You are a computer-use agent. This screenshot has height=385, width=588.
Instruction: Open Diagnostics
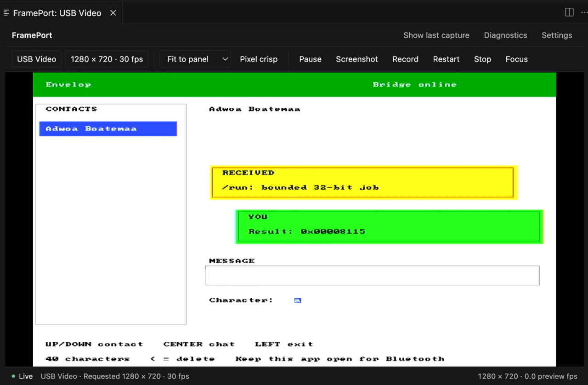[505, 35]
